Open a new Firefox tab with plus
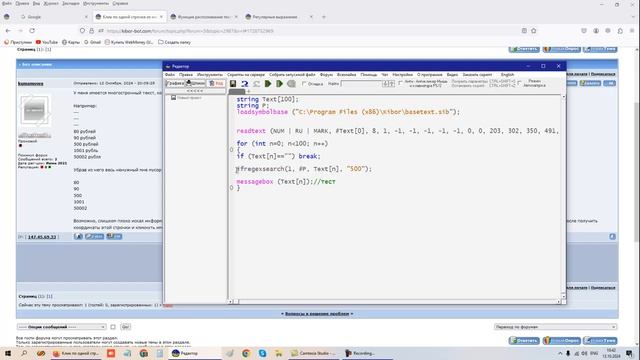Viewport: 640px width, 360px height. (324, 17)
